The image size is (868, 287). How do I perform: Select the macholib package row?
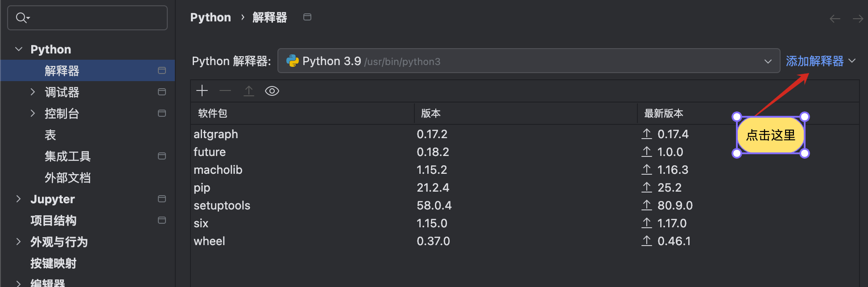525,169
